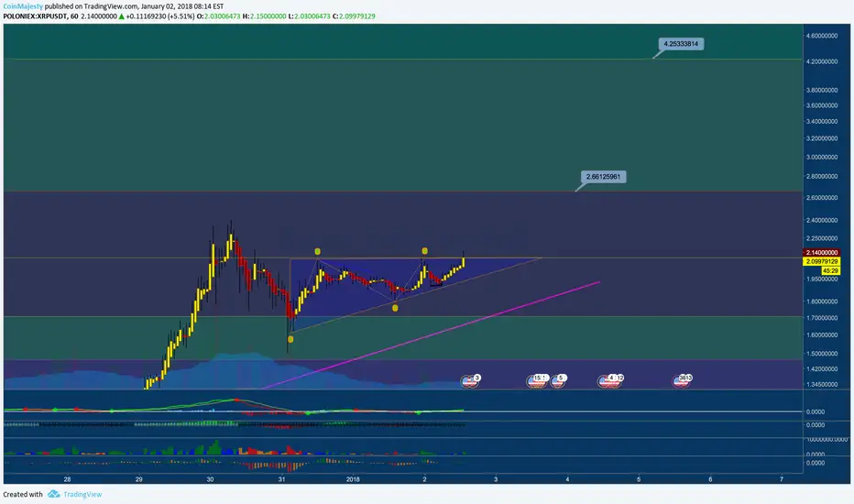The height and width of the screenshot is (504, 854).
Task: Click the 1.50000000 price axis label
Action: tap(821, 354)
